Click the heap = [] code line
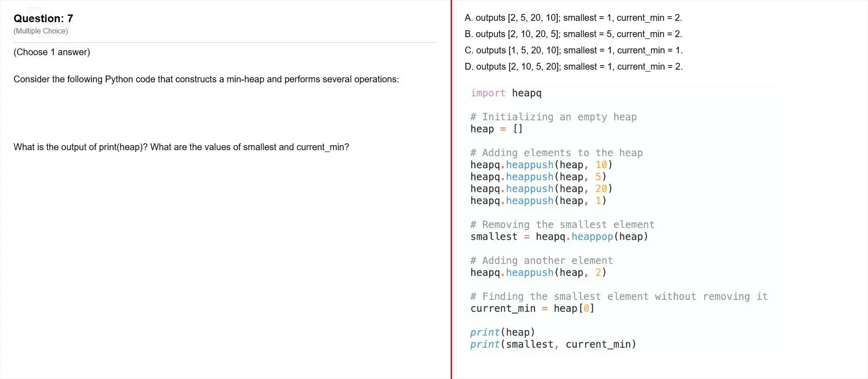Screen dimensions: 868x379 (496, 129)
